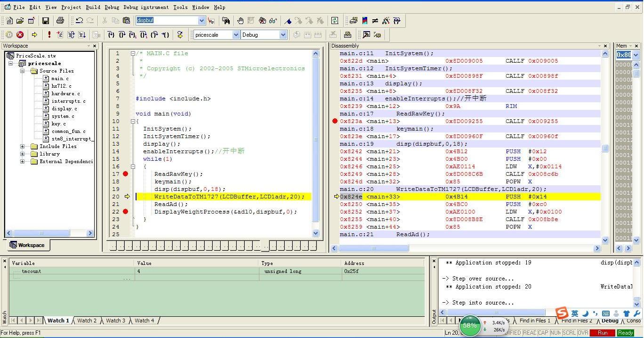Collapse the pricescale project node
This screenshot has width=644, height=338.
[11, 64]
